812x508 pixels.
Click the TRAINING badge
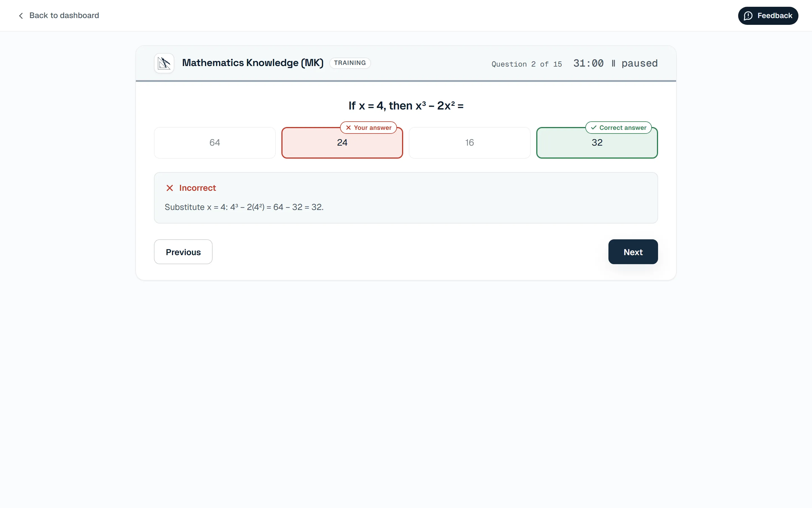click(x=350, y=63)
